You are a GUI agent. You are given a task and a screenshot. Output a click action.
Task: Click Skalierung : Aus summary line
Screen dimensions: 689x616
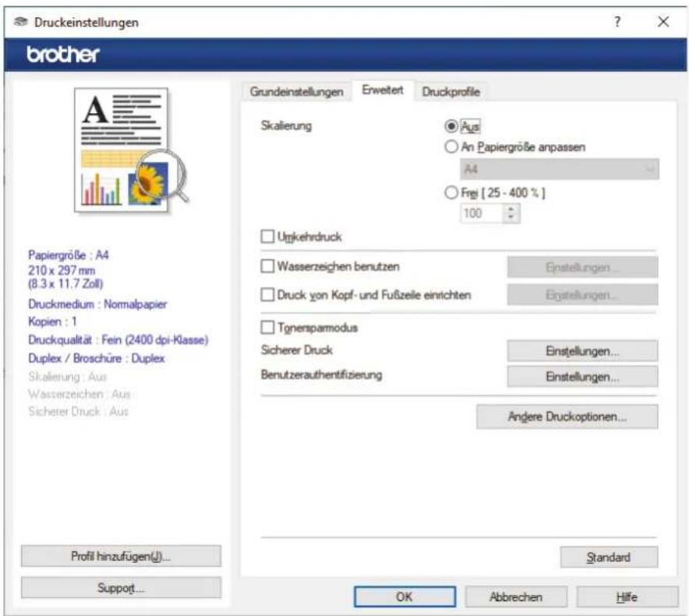[x=67, y=377]
